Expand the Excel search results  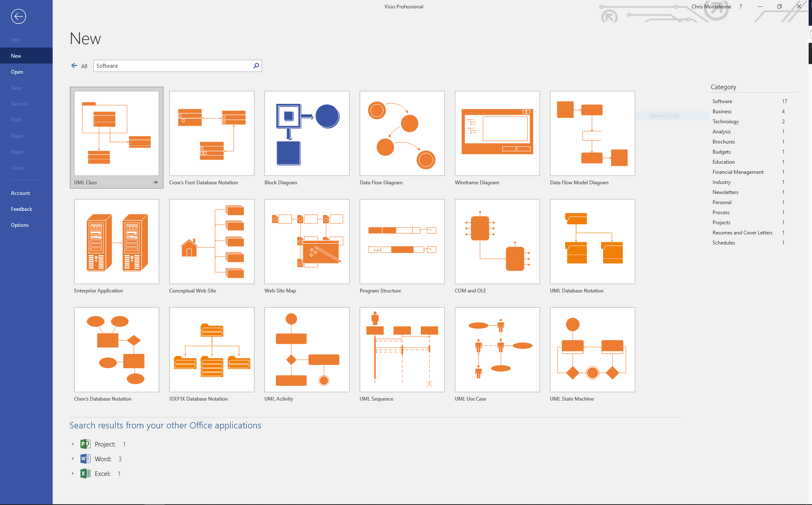click(x=72, y=473)
